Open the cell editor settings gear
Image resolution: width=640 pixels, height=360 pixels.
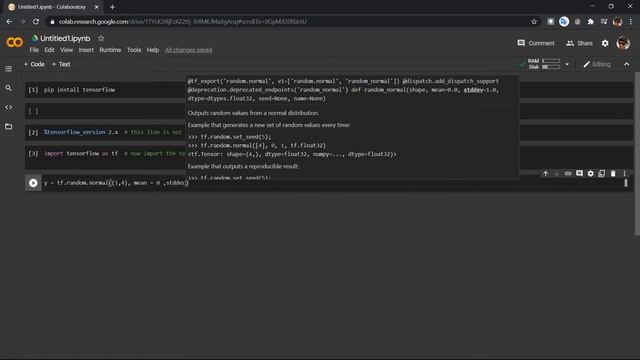pos(590,173)
